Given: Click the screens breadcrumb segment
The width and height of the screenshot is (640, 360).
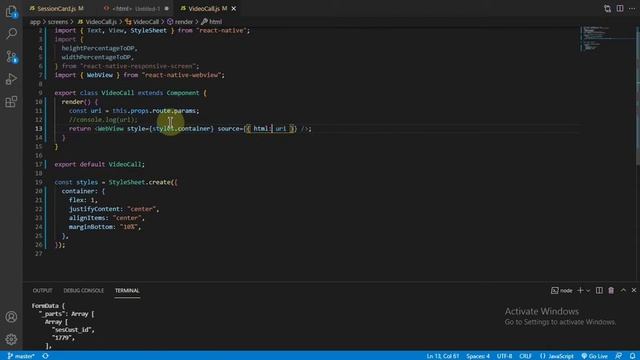Looking at the screenshot, I should point(58,22).
